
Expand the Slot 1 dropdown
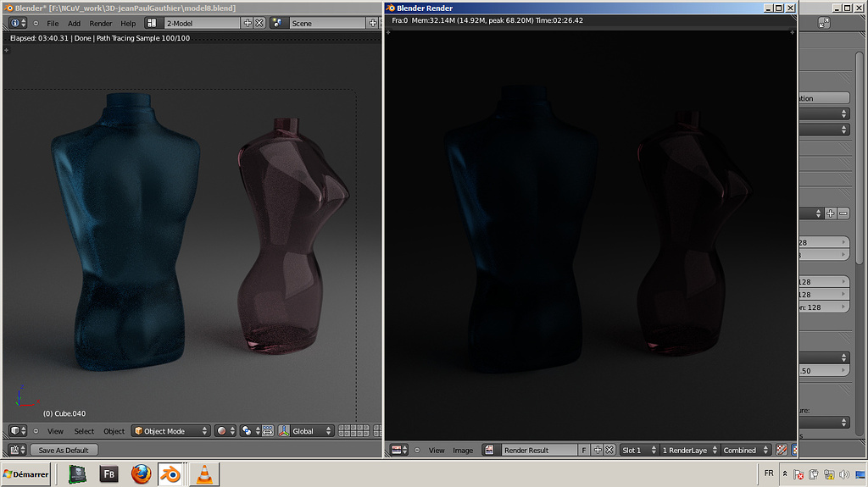pyautogui.click(x=639, y=450)
